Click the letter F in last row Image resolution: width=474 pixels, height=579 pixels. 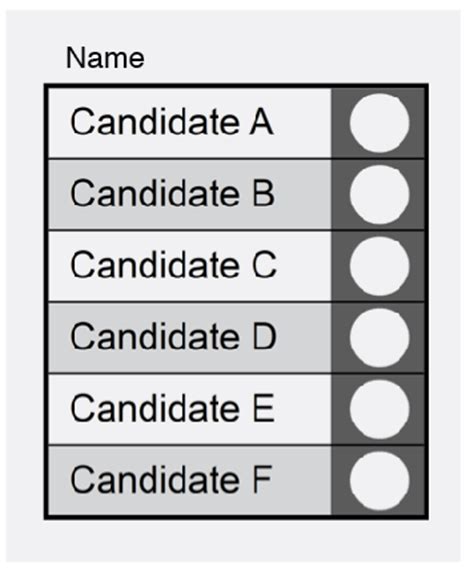[262, 480]
